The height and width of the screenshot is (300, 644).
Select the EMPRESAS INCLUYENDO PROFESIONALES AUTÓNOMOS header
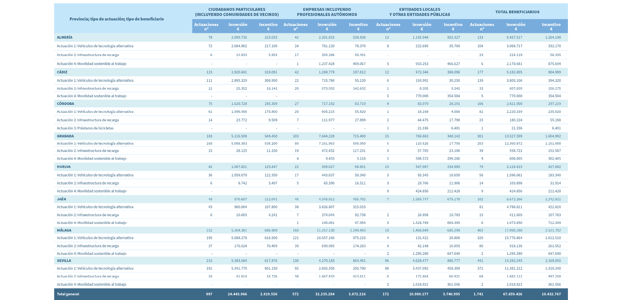[327, 12]
